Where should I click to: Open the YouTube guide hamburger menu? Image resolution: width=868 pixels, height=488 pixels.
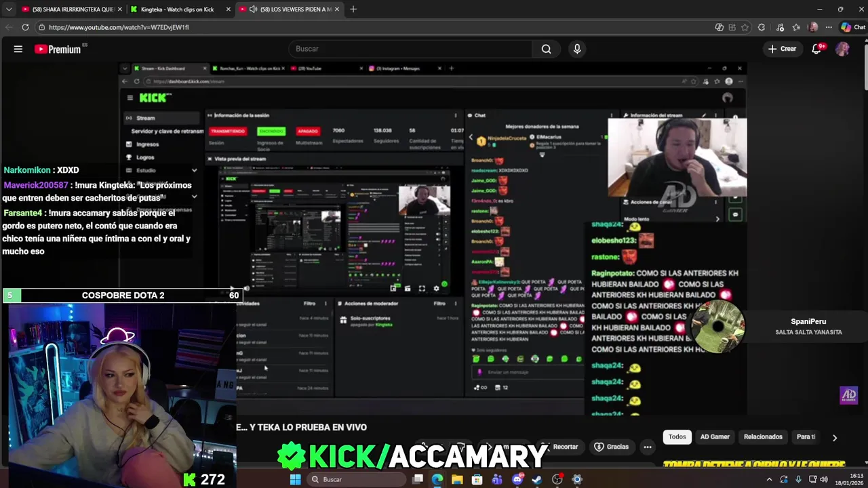[18, 49]
